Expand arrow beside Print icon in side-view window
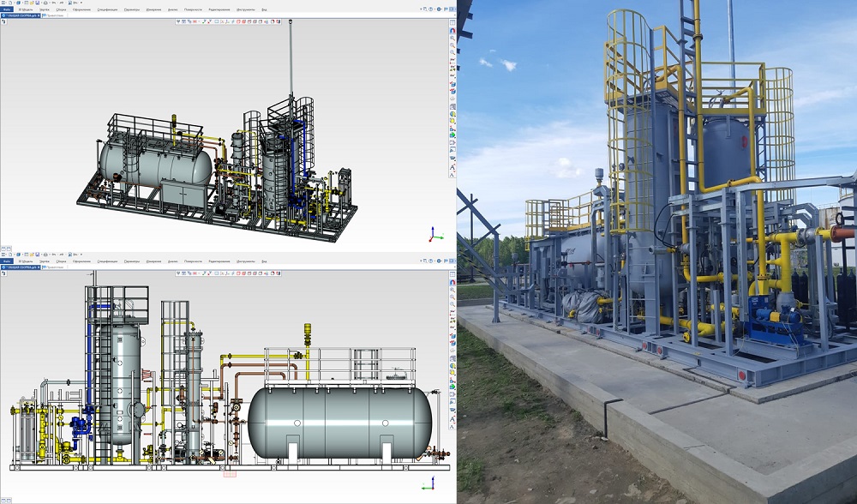 tap(50, 255)
